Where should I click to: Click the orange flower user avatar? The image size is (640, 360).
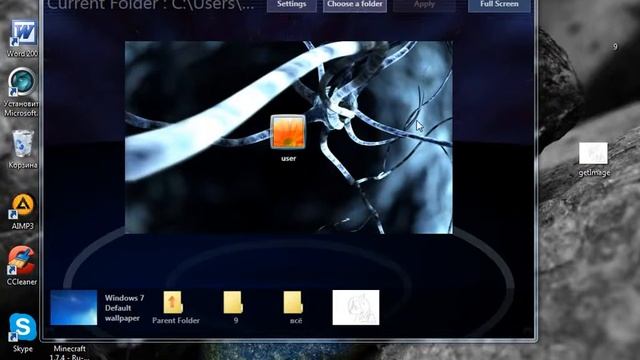(288, 132)
